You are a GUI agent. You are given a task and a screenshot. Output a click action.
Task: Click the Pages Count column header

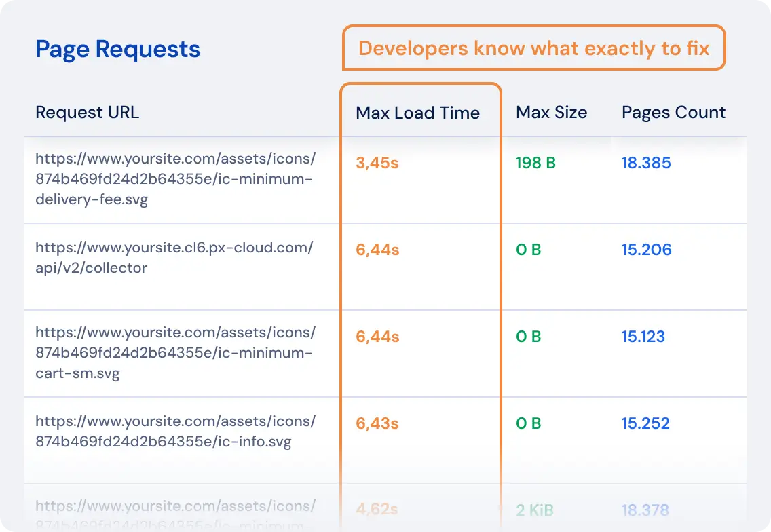click(x=673, y=113)
